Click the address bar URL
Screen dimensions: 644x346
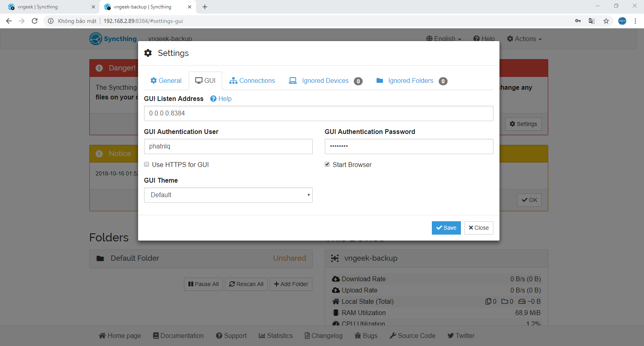(x=143, y=21)
